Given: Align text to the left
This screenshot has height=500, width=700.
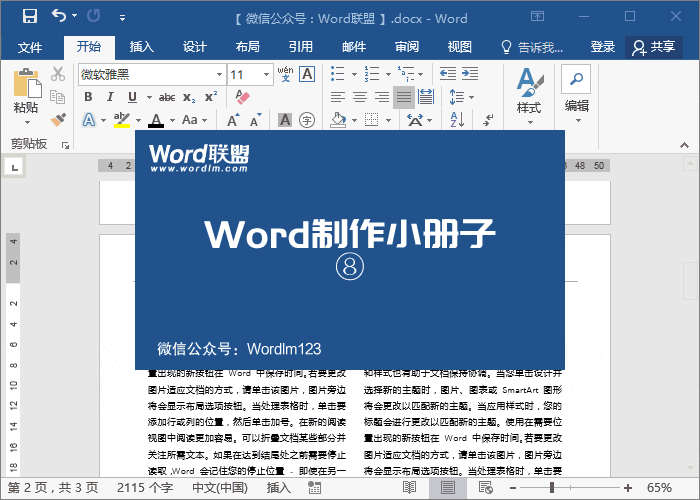Looking at the screenshot, I should tap(338, 97).
